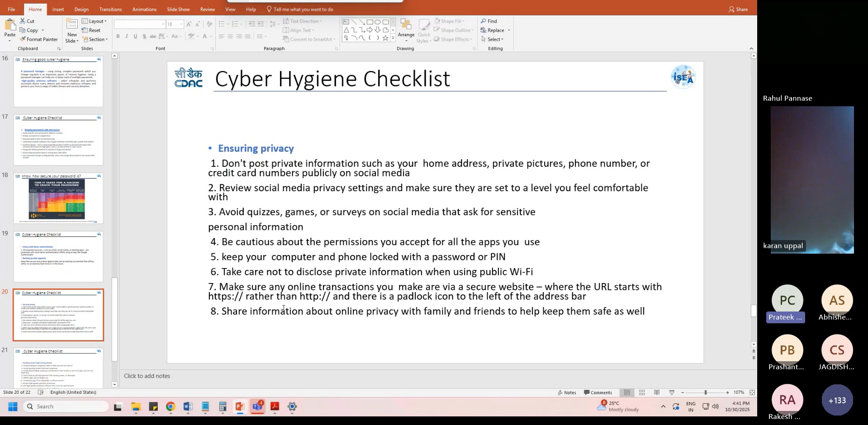Click the Reset slide button
This screenshot has height=425, width=868.
[91, 30]
